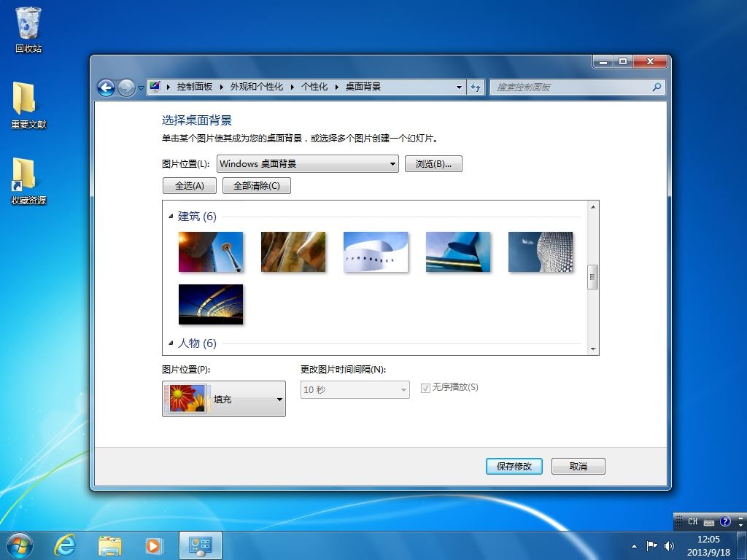Toggle the 无序播放(S) checkbox
This screenshot has height=560, width=747.
pyautogui.click(x=425, y=388)
